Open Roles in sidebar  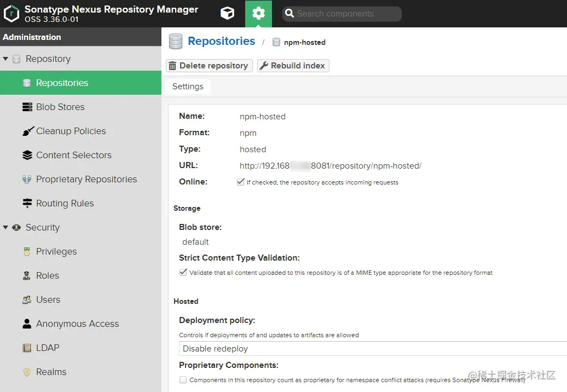tap(80, 275)
